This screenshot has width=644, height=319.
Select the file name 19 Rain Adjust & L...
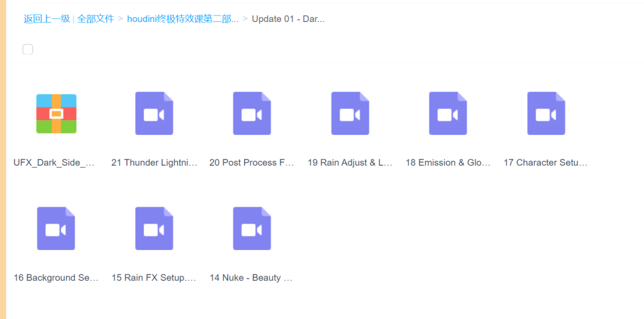click(350, 163)
